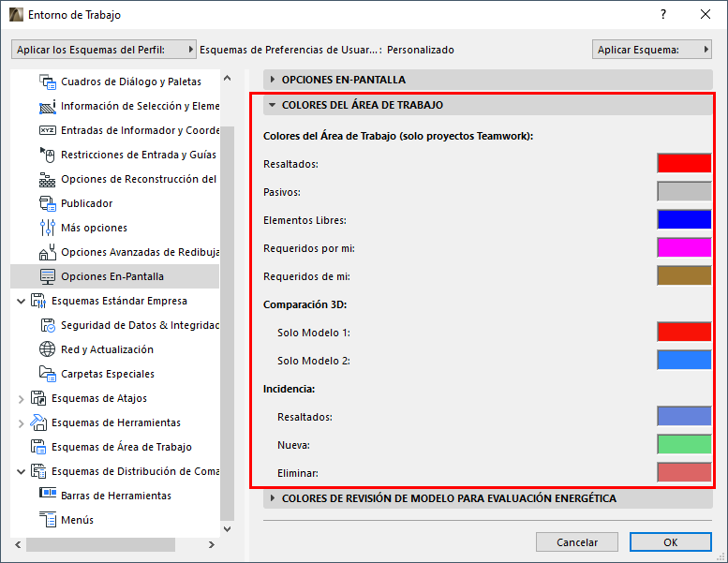Select Barras de Herramientas tree item

tap(116, 496)
